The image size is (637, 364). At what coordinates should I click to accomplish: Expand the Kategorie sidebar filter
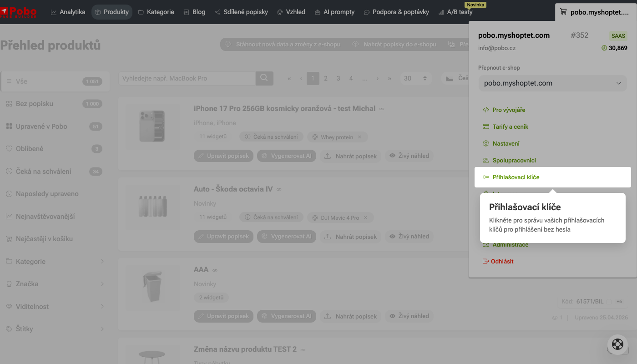click(55, 261)
